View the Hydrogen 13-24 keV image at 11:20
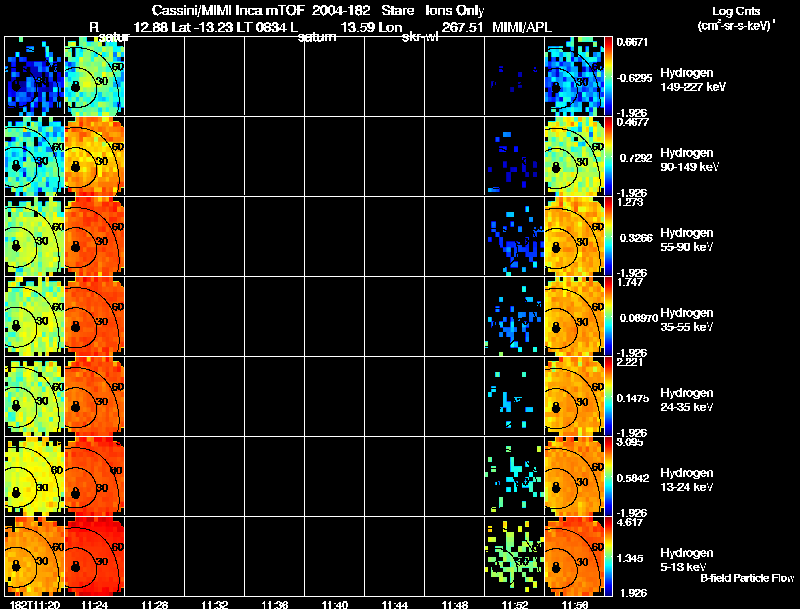Image resolution: width=800 pixels, height=609 pixels. [x=34, y=476]
